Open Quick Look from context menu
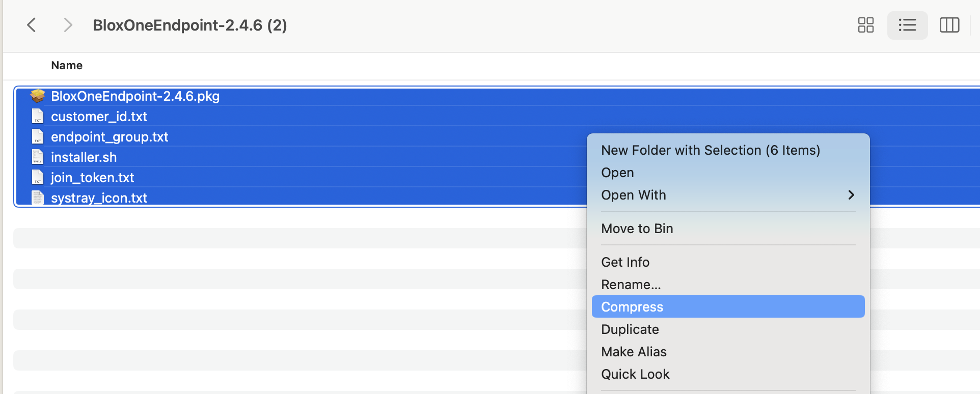Screen dimensions: 980x394 coord(635,374)
